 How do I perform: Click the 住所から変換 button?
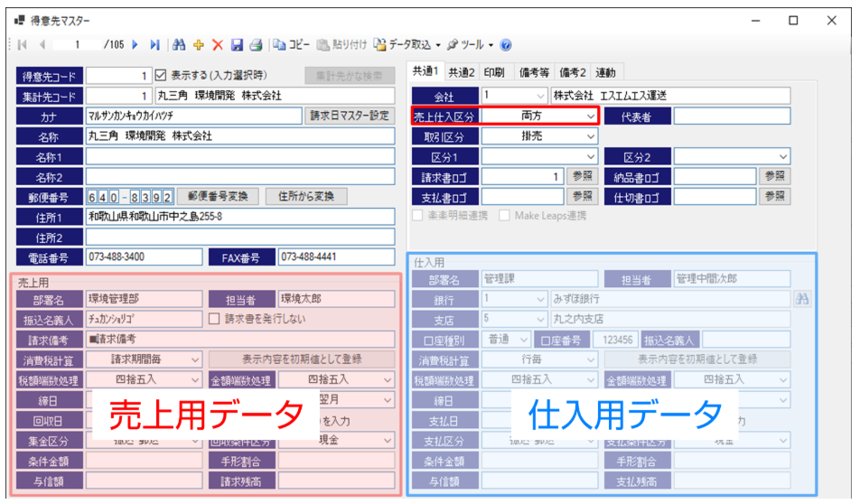click(306, 196)
